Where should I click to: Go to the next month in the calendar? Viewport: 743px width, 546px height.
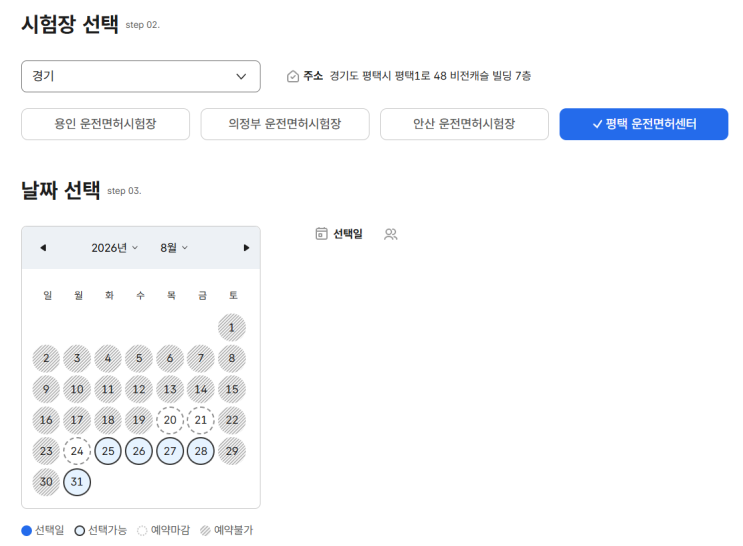click(x=246, y=248)
